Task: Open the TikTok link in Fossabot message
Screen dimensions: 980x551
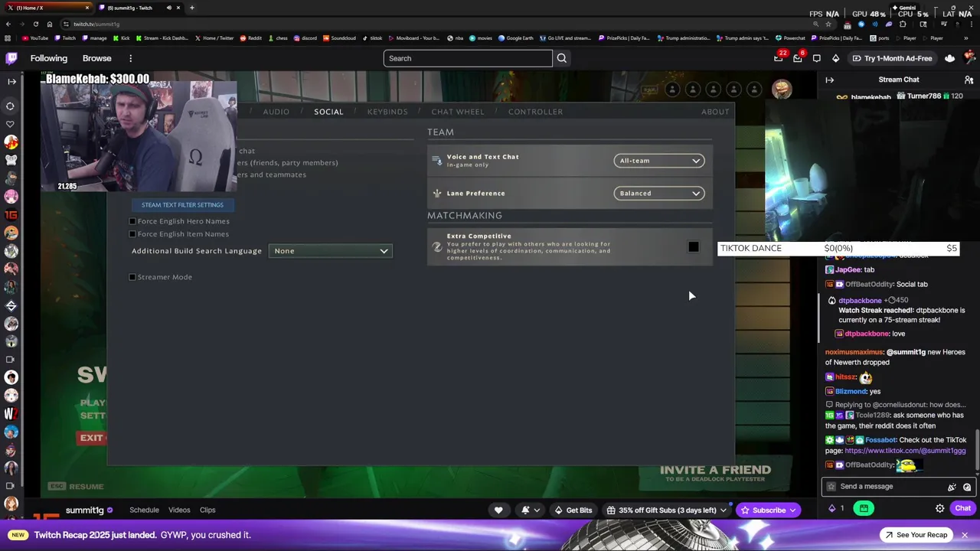Action: tap(906, 451)
